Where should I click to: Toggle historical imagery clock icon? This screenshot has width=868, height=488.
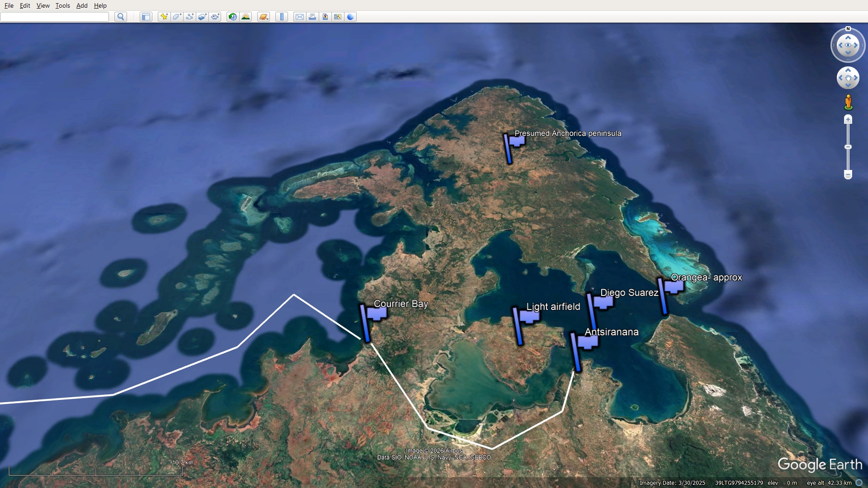click(x=233, y=17)
